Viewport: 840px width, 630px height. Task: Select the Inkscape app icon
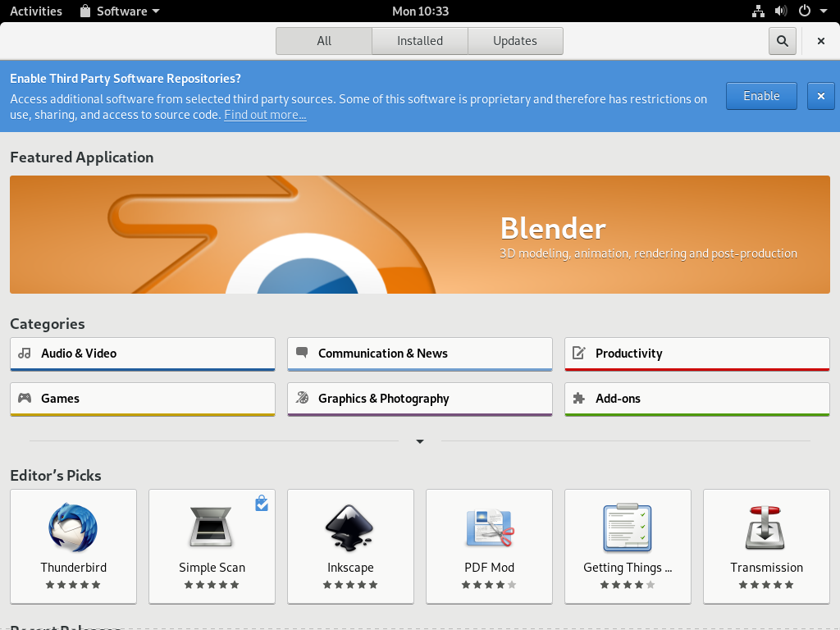pos(349,527)
